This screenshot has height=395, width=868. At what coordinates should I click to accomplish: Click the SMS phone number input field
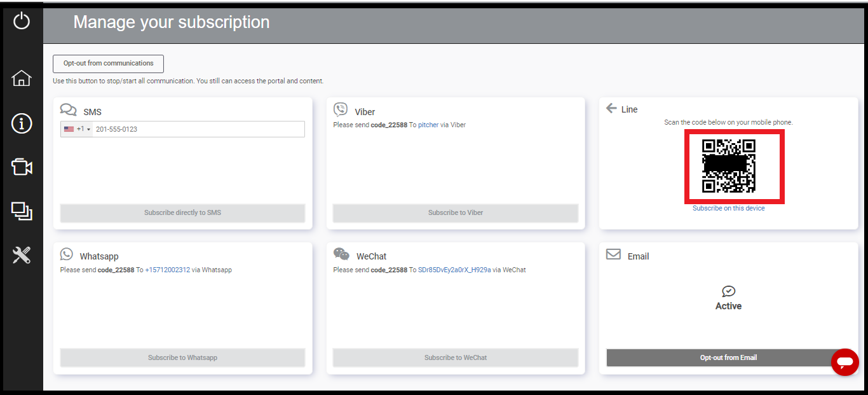coord(198,129)
